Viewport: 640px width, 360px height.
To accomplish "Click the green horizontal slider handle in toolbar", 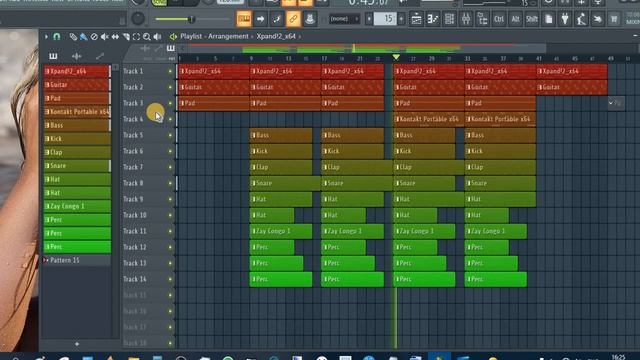I will [191, 19].
